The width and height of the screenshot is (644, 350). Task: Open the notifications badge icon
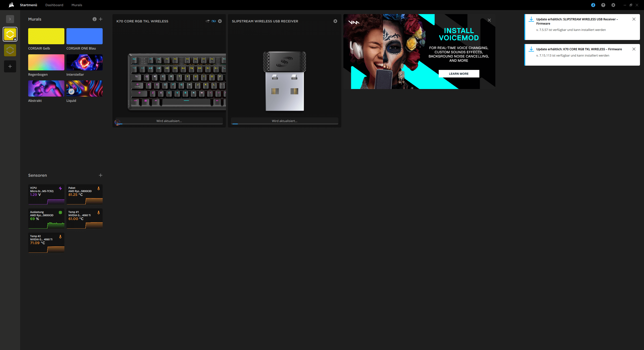click(593, 5)
